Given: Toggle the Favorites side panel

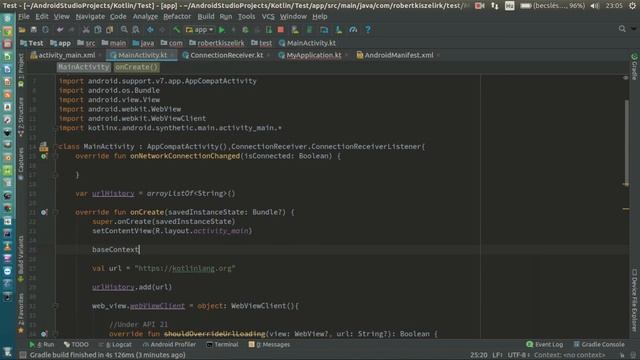Looking at the screenshot, I should click(x=21, y=313).
